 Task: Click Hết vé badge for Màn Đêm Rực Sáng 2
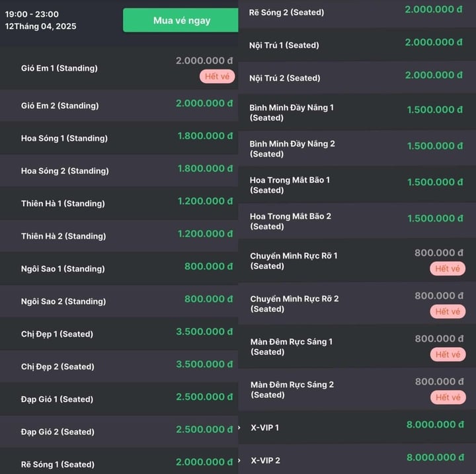(x=448, y=397)
